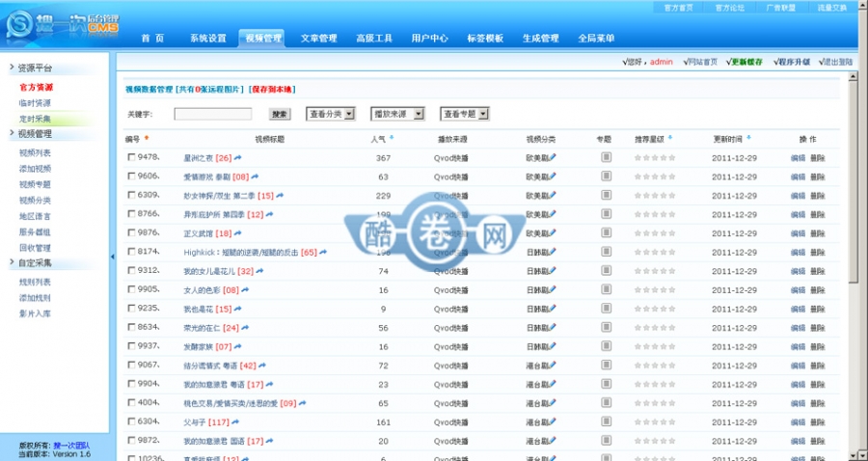Switch to the 系统设置 menu tab
868x461 pixels.
click(207, 39)
